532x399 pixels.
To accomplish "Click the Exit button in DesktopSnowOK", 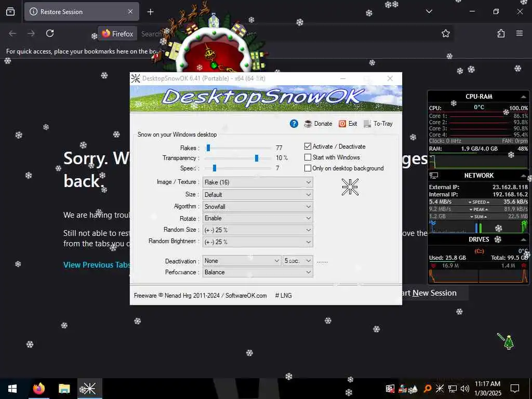I will coord(348,124).
